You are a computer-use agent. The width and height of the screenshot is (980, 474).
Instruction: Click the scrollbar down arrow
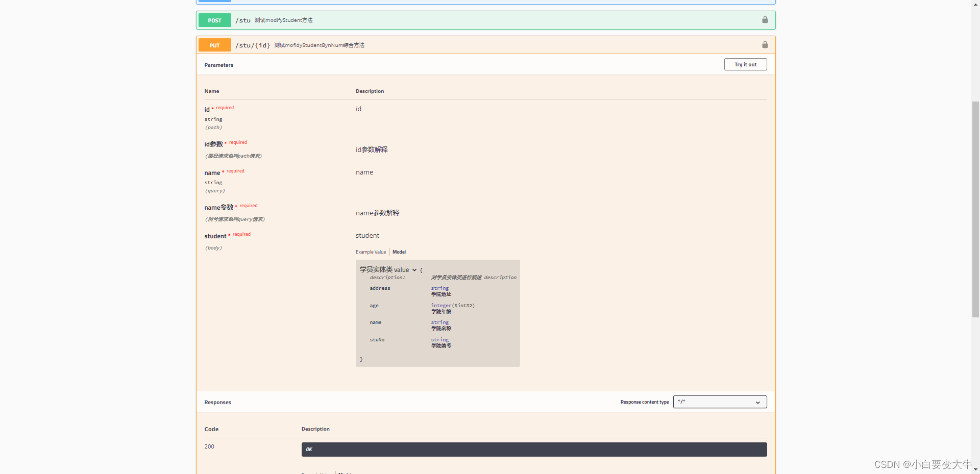tap(975, 470)
